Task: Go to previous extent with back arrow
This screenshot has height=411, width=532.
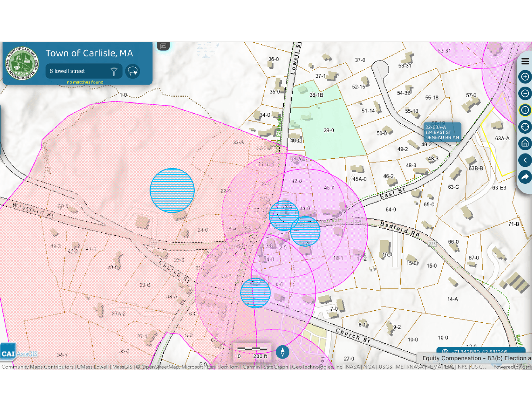Action: [525, 160]
